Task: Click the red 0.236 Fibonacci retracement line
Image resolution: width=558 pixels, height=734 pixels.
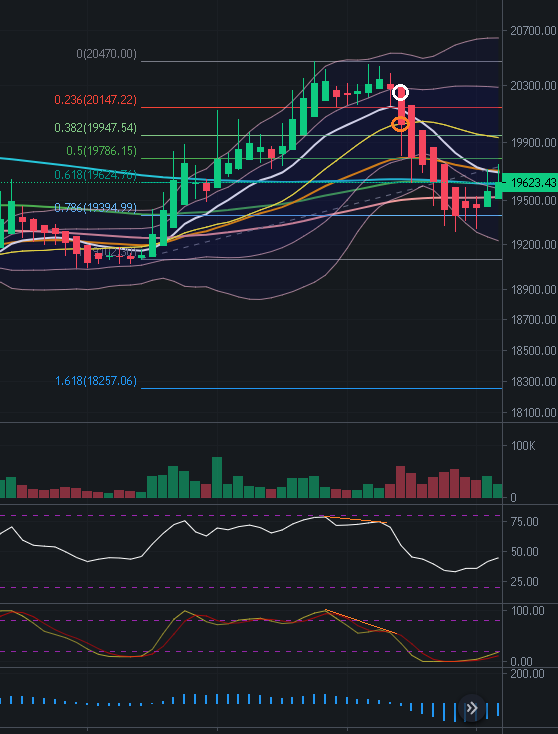Action: point(321,107)
